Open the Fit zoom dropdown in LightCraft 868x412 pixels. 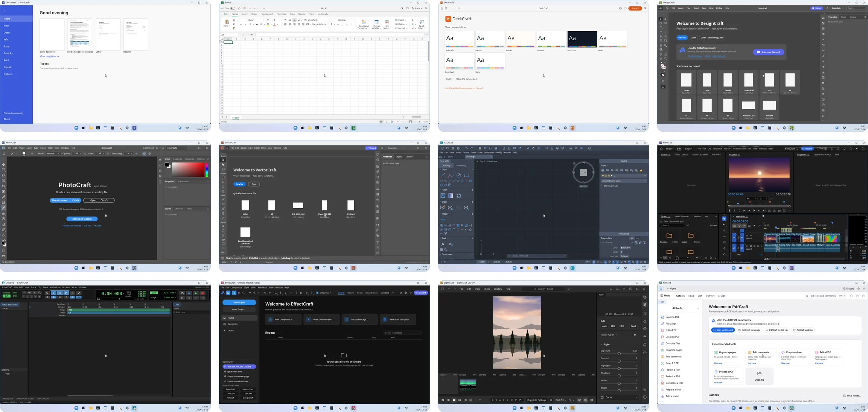[x=571, y=400]
